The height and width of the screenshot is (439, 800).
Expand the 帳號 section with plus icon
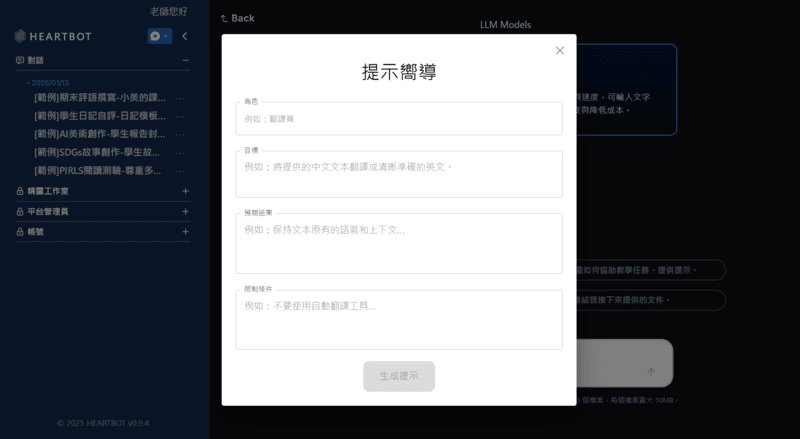[x=185, y=231]
